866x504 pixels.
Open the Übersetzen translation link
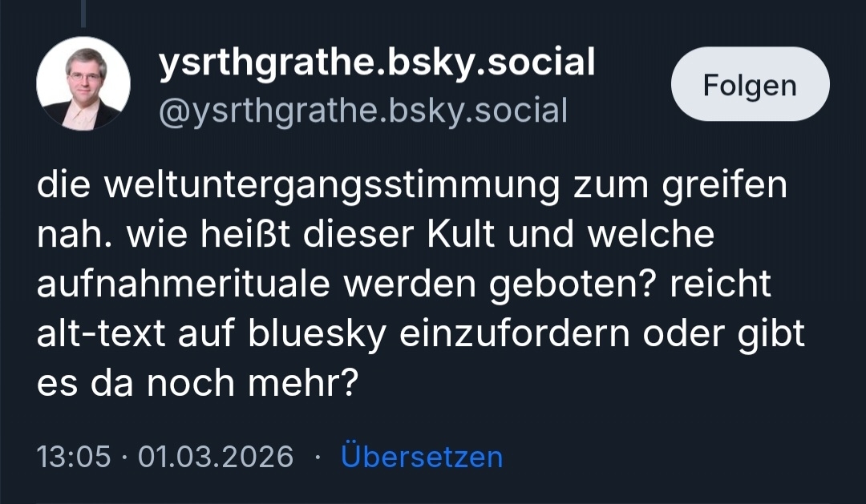[x=422, y=457]
